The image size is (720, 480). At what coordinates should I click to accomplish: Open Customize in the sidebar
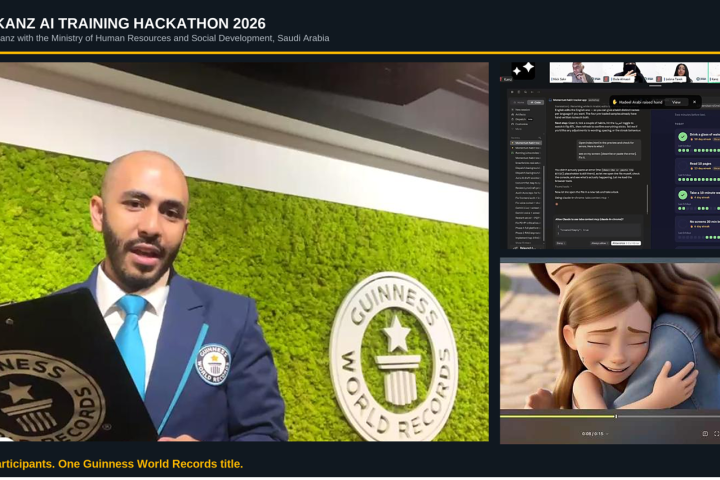(520, 124)
